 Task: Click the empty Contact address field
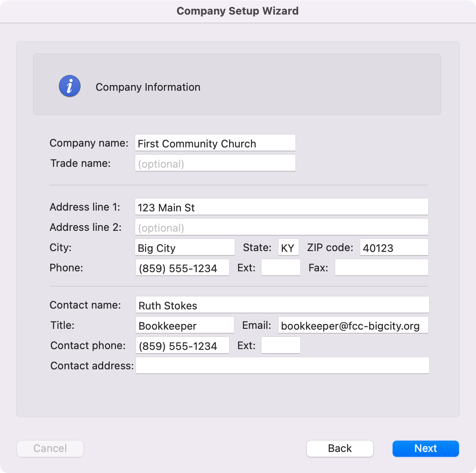pyautogui.click(x=282, y=366)
